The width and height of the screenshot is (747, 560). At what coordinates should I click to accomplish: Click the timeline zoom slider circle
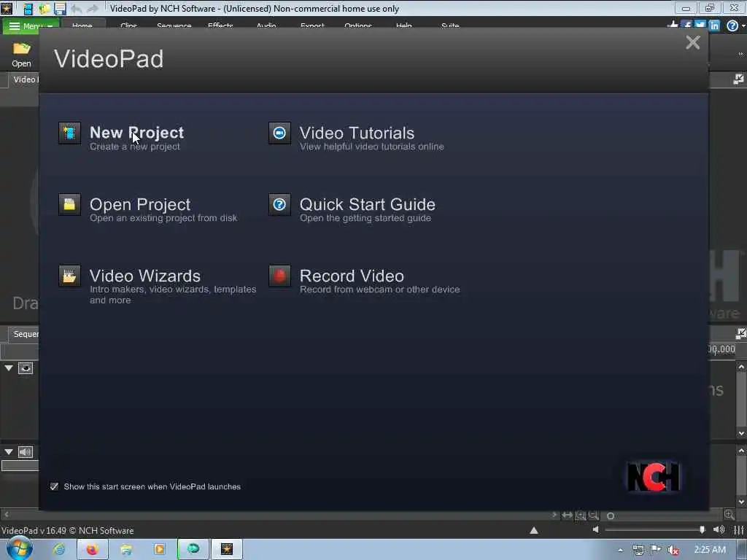pos(611,516)
